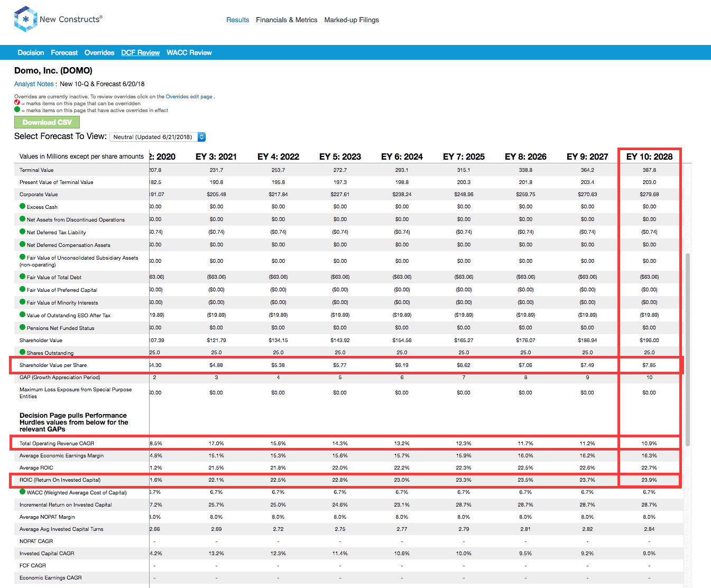This screenshot has height=588, width=711.
Task: Click green dot beside Fair Value of Preferred Capital
Action: click(x=23, y=289)
